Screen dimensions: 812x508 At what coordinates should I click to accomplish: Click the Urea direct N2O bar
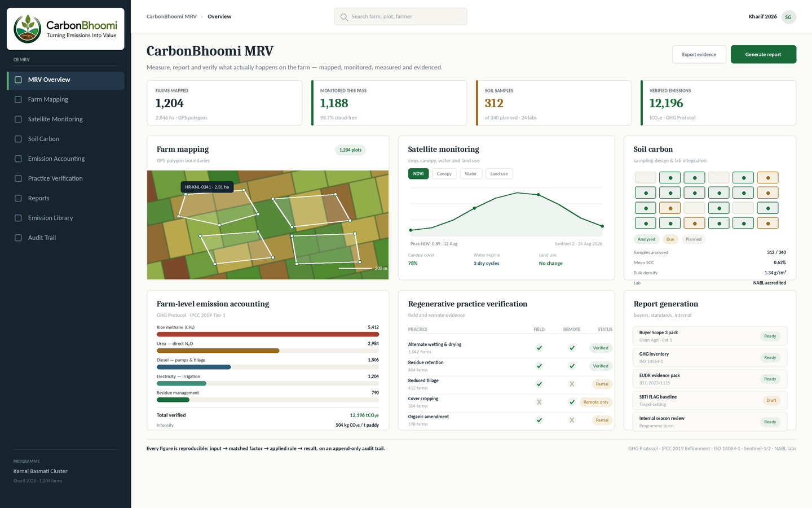click(x=218, y=351)
